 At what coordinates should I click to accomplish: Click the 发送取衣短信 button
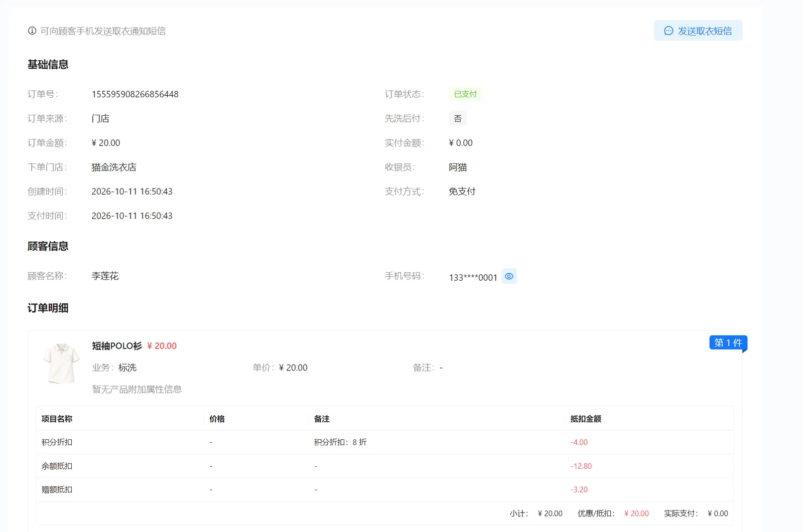[x=698, y=31]
